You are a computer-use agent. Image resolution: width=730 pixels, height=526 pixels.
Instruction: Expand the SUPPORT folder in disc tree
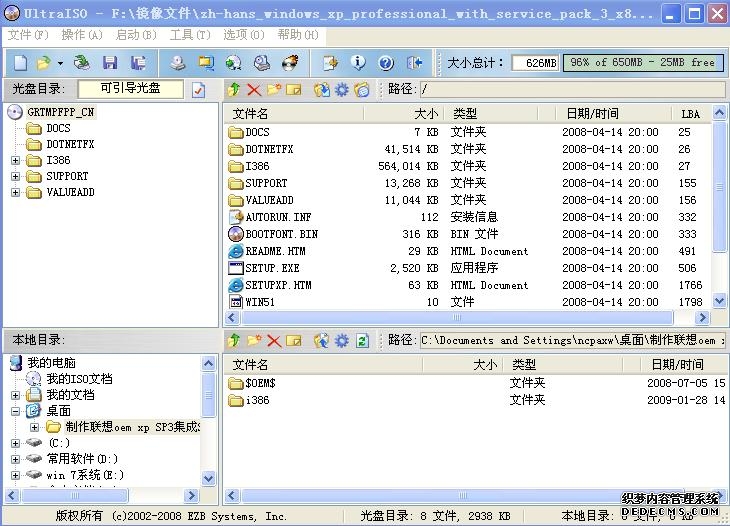tap(15, 176)
